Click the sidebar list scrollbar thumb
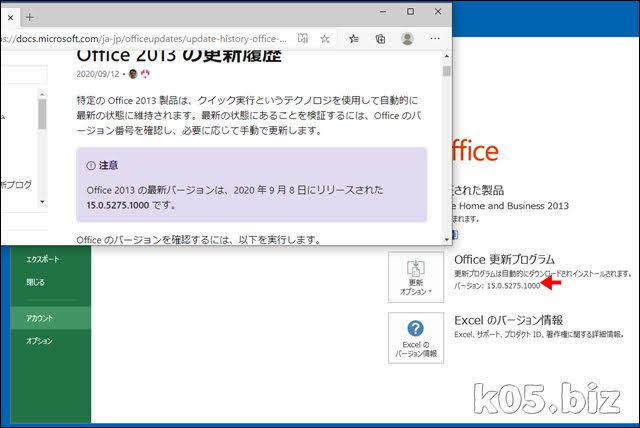The height and width of the screenshot is (428, 640). 42,114
